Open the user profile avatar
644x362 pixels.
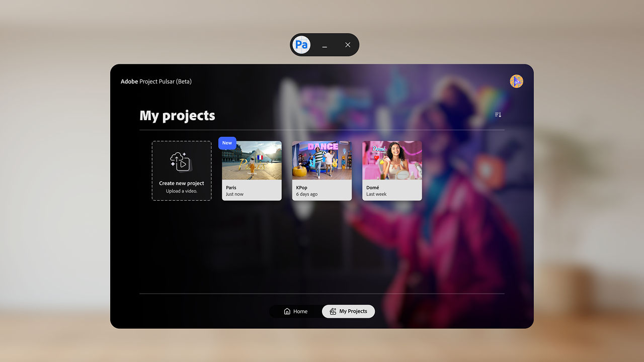click(x=516, y=81)
